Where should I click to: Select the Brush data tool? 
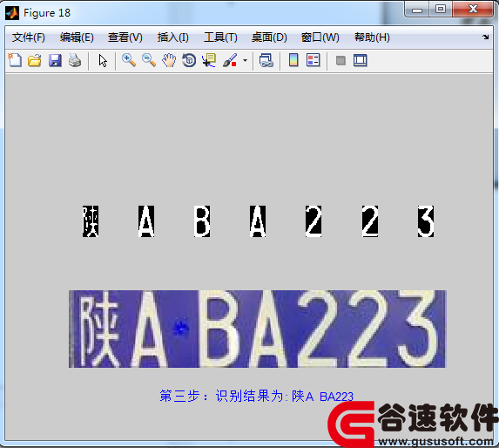click(x=230, y=60)
